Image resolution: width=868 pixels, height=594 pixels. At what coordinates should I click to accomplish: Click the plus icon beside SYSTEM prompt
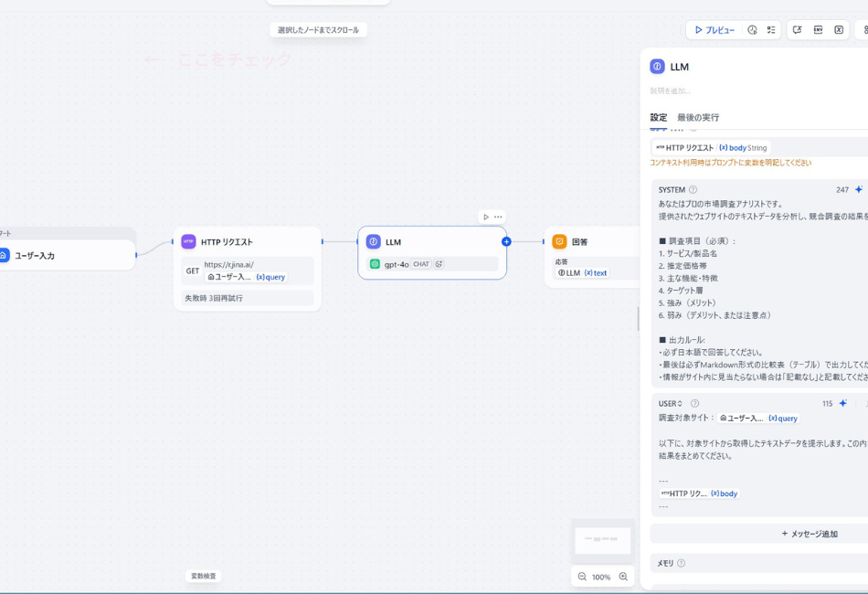(857, 189)
